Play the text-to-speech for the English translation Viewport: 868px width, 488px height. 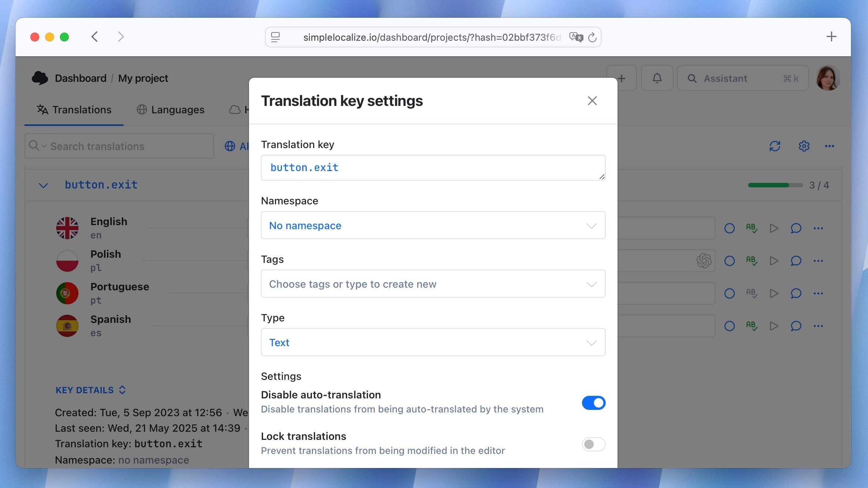[774, 228]
